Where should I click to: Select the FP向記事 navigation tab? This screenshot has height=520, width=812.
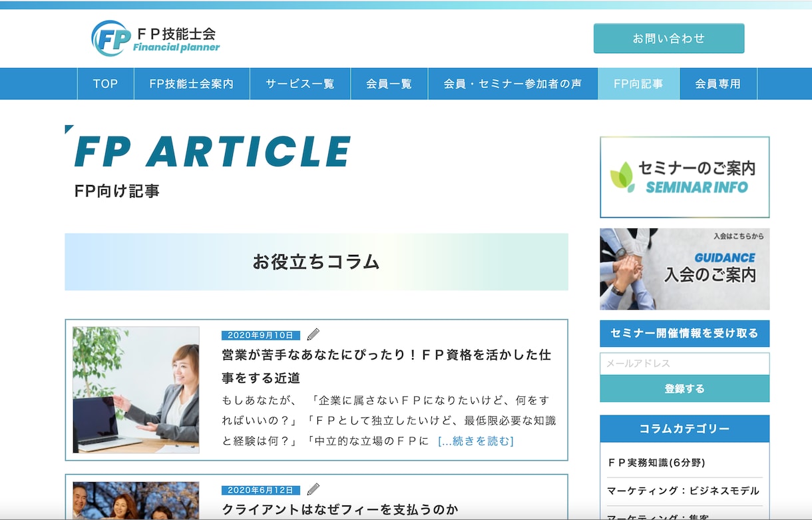[x=638, y=84]
